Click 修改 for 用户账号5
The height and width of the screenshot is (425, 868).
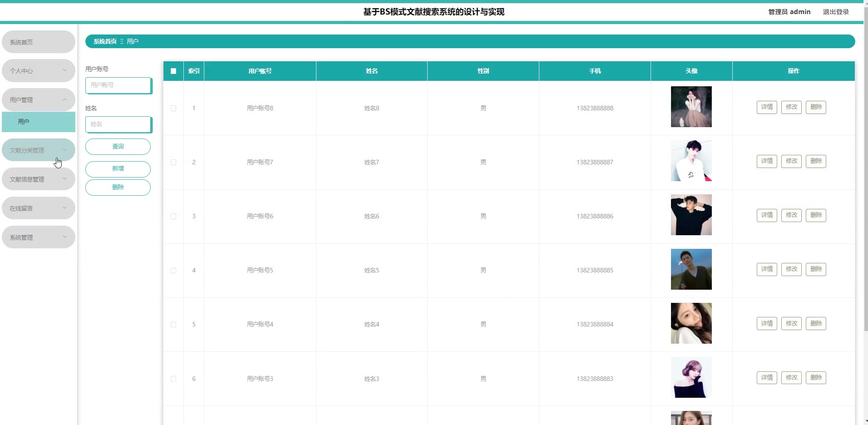(791, 269)
